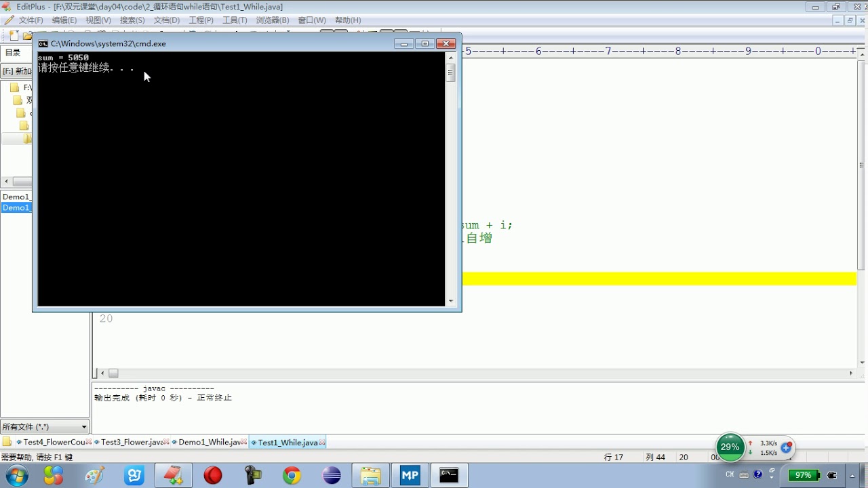
Task: Open the red circle recorder app in taskbar
Action: point(213,476)
